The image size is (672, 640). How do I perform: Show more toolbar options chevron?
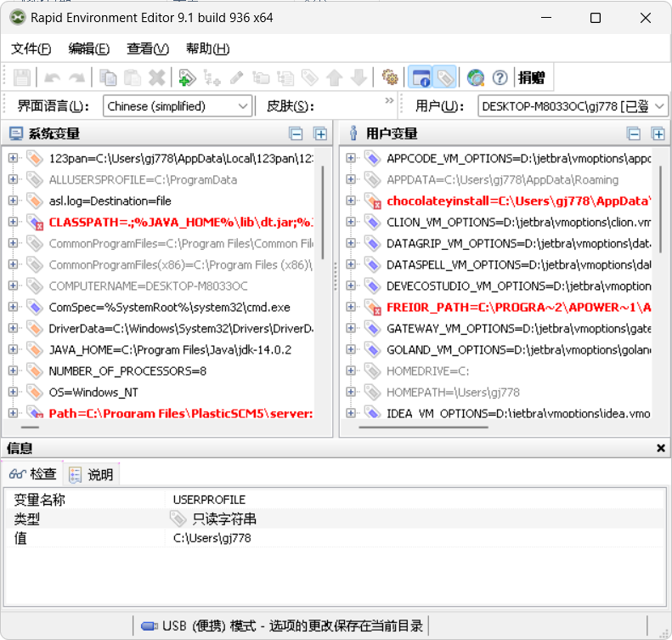pos(389,100)
